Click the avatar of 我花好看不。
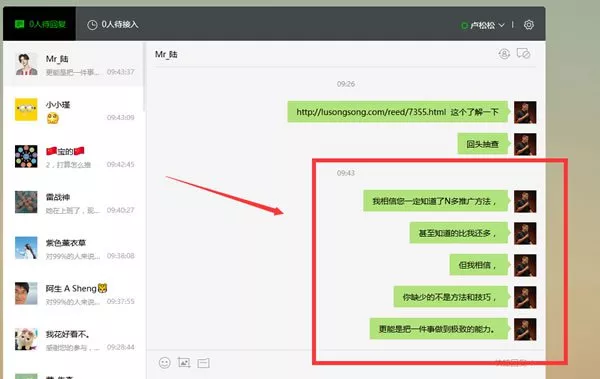600x379 pixels. [26, 339]
